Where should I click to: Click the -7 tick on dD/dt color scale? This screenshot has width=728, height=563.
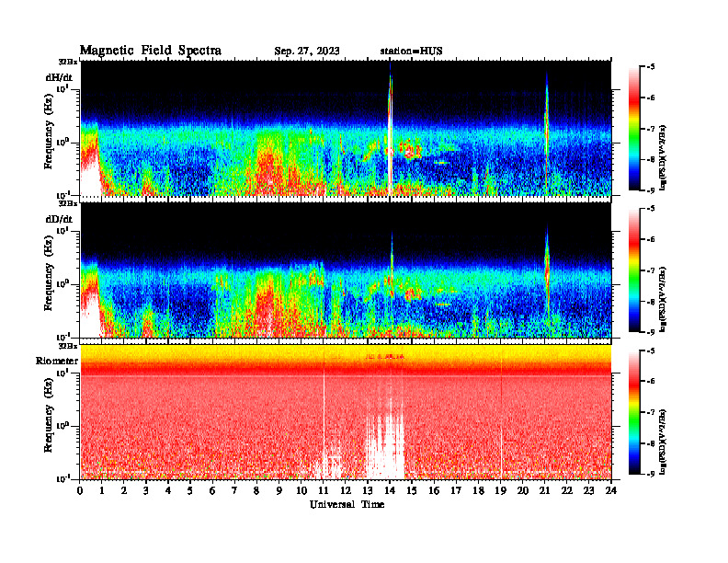click(652, 270)
